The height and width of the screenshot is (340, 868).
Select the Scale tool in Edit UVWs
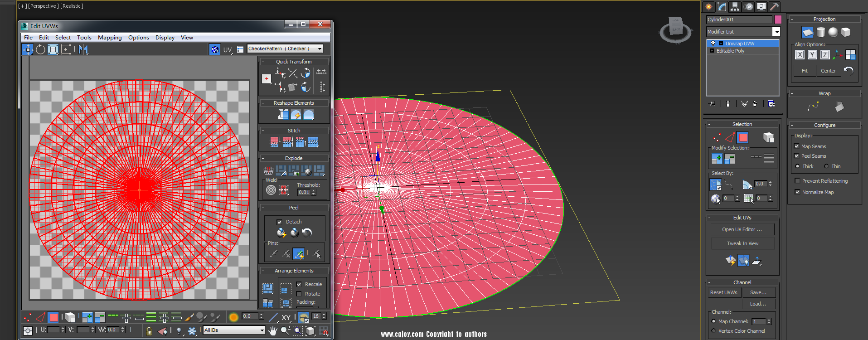click(53, 49)
